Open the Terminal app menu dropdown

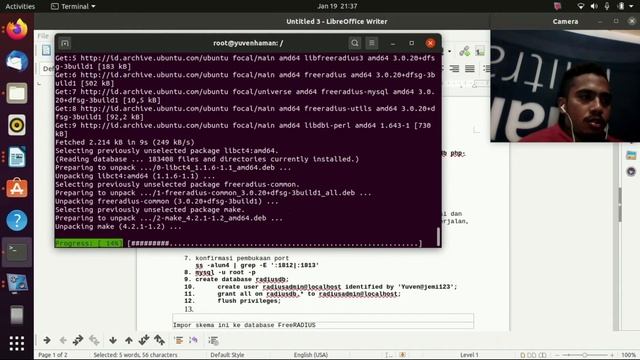73,6
